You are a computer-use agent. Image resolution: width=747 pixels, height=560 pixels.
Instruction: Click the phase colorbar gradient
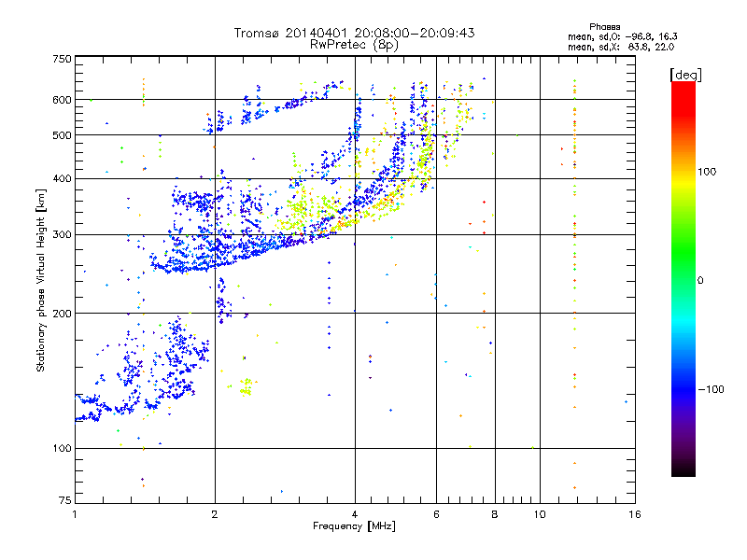[x=684, y=278]
